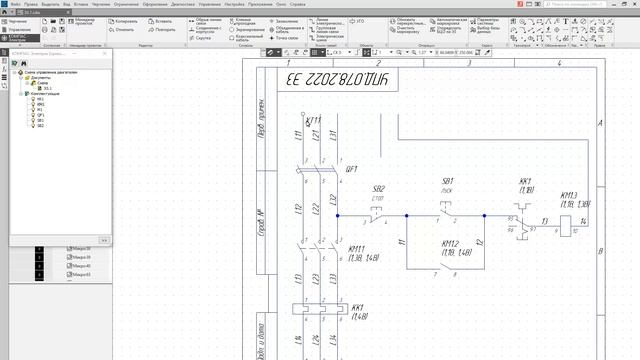Select the КОМПАС-Электрик toolbar set
This screenshot has height=360, width=640.
(x=20, y=38)
